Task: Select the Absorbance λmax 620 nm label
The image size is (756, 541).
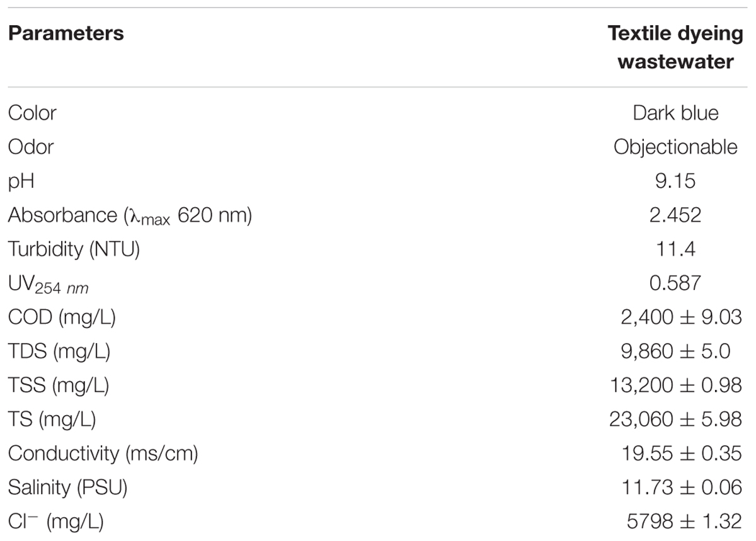Action: tap(130, 216)
